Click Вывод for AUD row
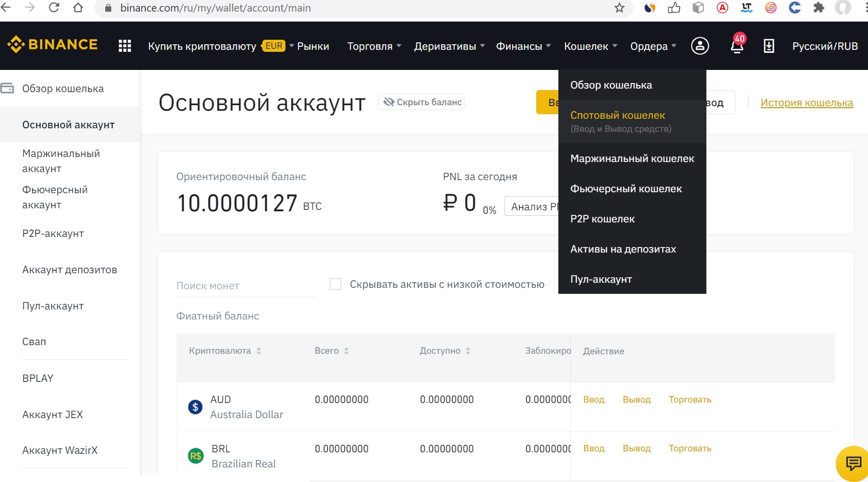The width and height of the screenshot is (868, 482). tap(636, 399)
